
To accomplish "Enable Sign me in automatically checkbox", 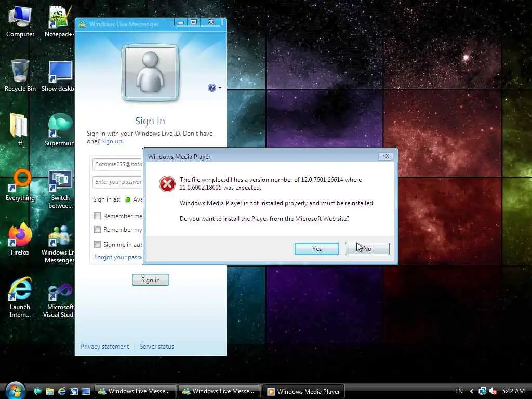I will pos(97,244).
